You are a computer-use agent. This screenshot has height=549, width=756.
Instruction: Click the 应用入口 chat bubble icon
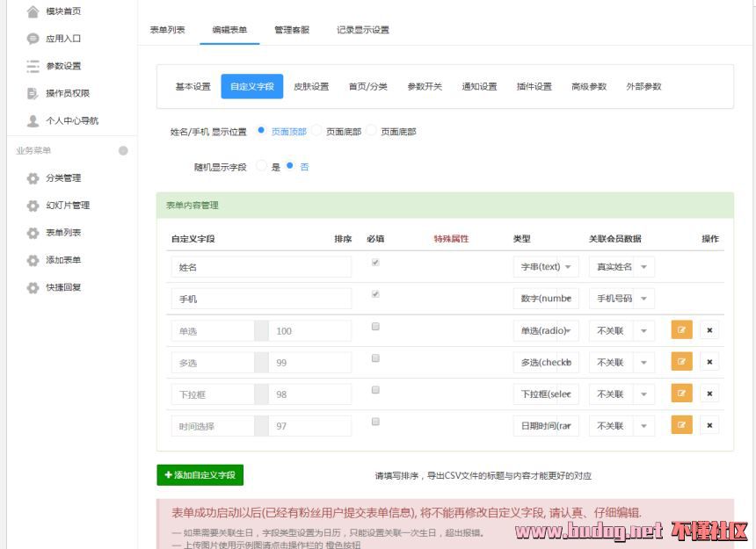(x=33, y=39)
